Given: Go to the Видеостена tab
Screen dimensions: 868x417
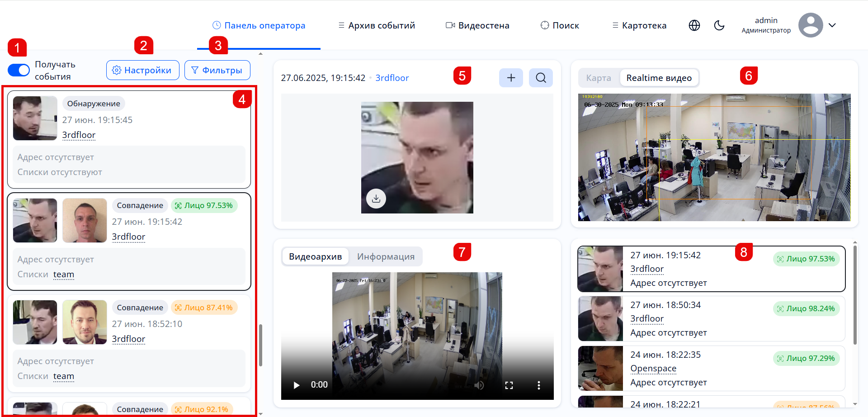Looking at the screenshot, I should [477, 25].
